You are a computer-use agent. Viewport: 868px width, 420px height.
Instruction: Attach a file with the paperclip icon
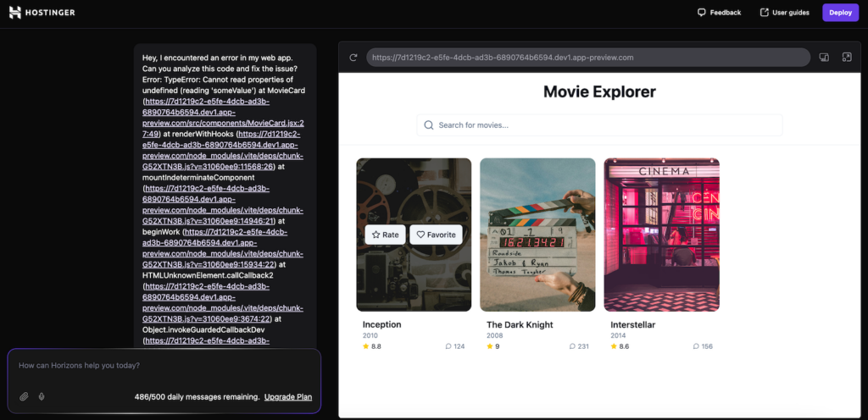[x=24, y=396]
